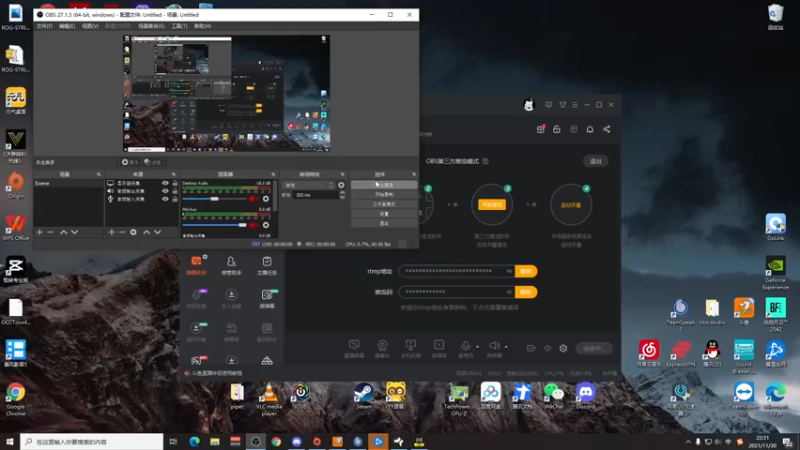Mute the Mic/Aux channel
Image resolution: width=800 pixels, height=450 pixels.
click(253, 225)
